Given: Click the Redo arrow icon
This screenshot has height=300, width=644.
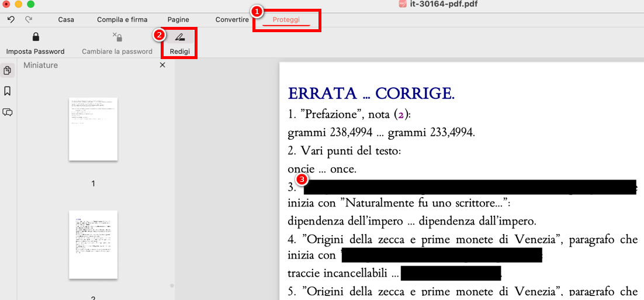Looking at the screenshot, I should [29, 19].
